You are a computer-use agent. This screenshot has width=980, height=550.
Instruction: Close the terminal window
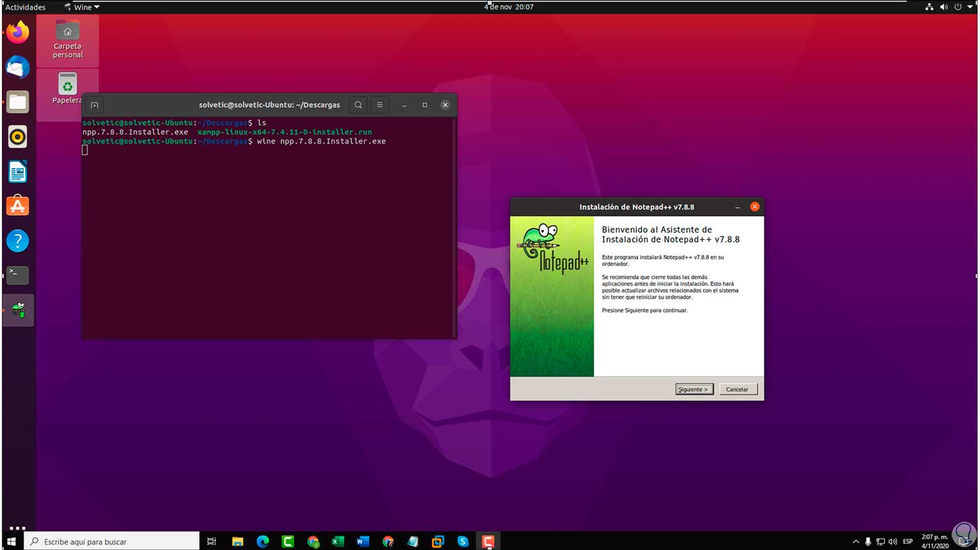point(445,105)
